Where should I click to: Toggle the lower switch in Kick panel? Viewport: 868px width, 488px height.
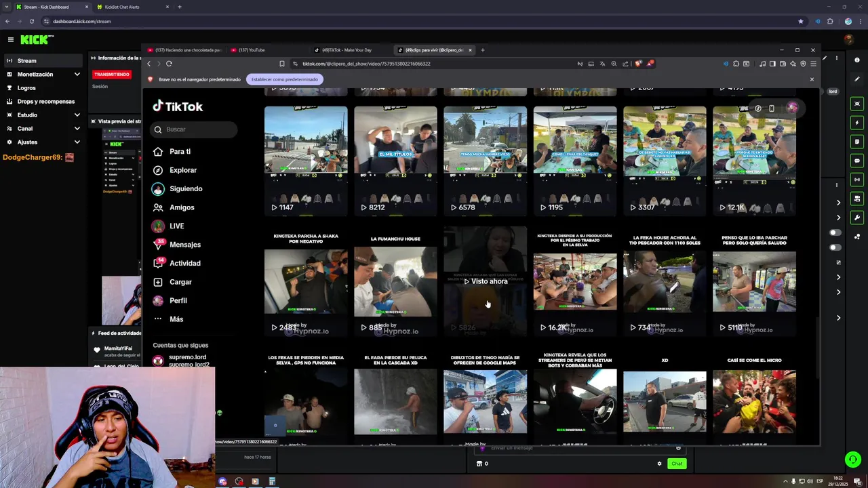pyautogui.click(x=835, y=247)
